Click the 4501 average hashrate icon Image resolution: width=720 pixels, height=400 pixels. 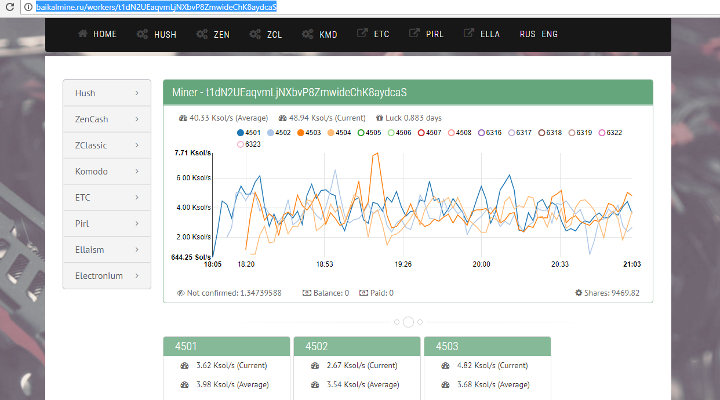tap(185, 385)
